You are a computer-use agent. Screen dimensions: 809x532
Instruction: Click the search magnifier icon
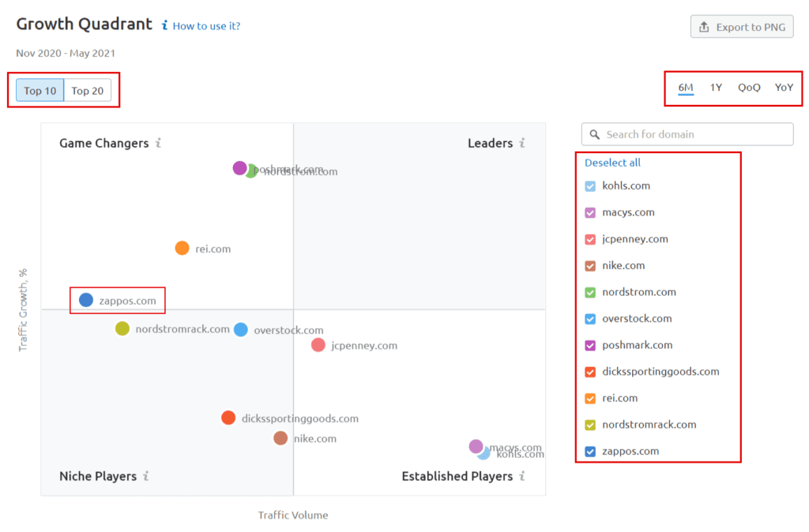point(594,134)
